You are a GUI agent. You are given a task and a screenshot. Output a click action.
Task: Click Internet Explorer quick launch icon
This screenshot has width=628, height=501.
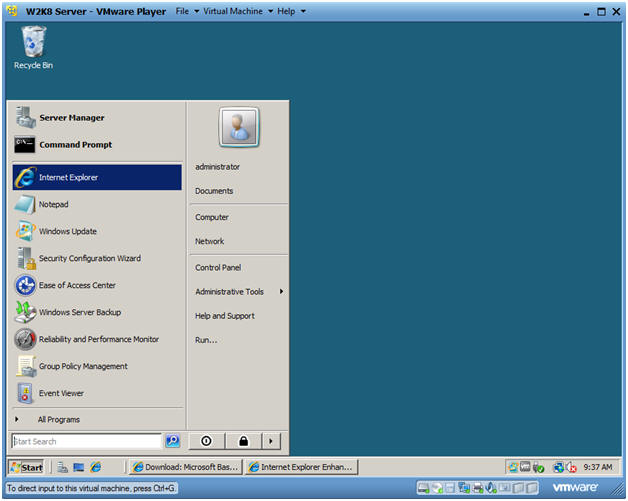pos(95,467)
